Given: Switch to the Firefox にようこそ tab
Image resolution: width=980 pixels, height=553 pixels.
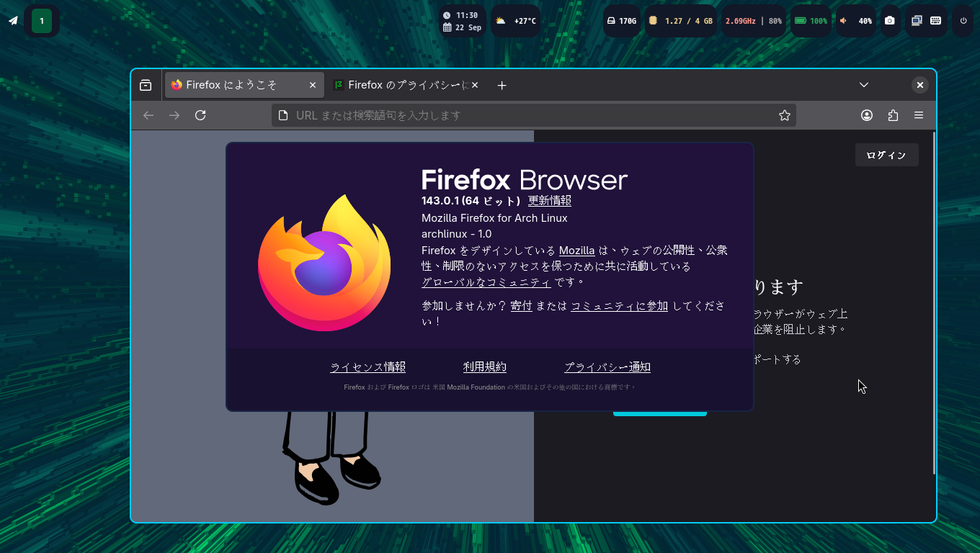Looking at the screenshot, I should coord(244,85).
